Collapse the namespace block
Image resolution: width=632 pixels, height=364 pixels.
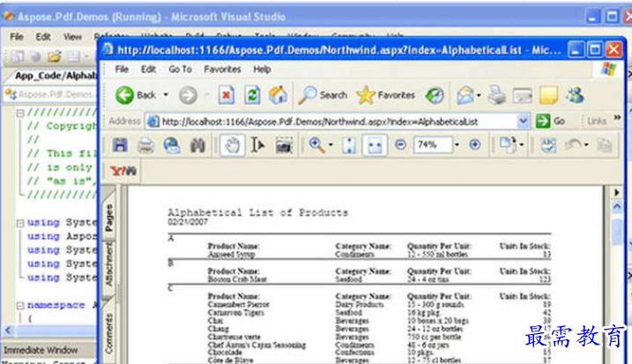tap(20, 306)
